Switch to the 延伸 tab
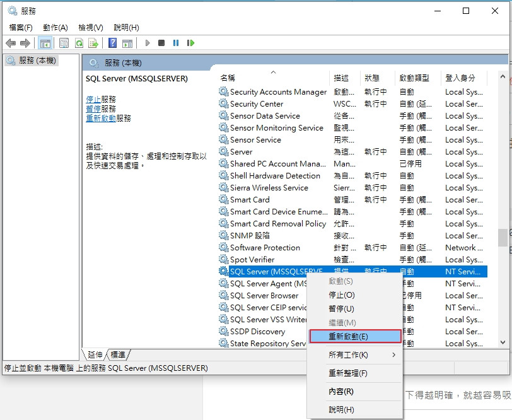Screen dimensions: 512x420 [95, 354]
